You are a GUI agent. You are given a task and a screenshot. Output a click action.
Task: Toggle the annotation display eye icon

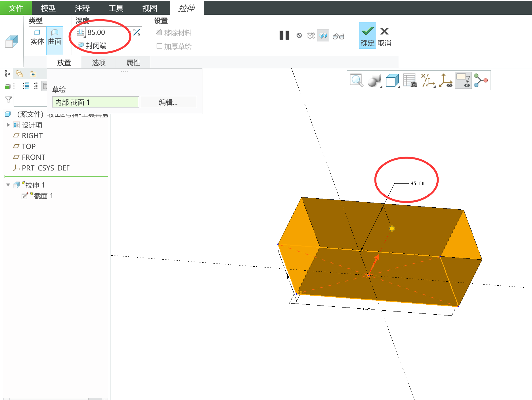463,81
